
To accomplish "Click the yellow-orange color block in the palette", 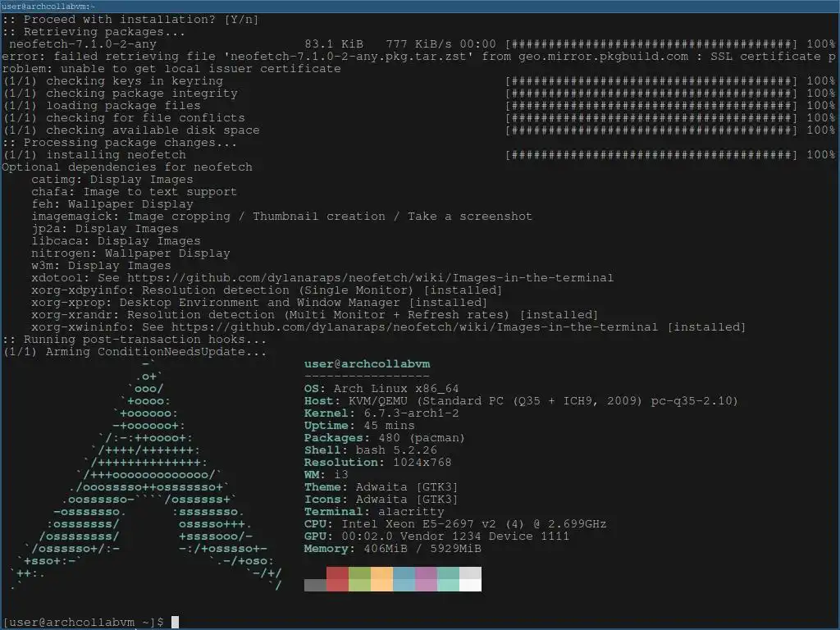I will point(381,579).
